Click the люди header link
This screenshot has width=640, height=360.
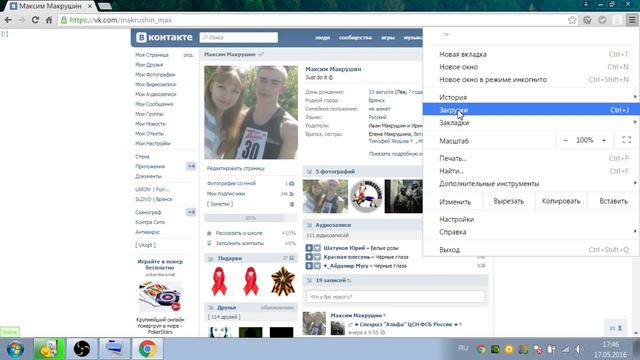click(322, 37)
